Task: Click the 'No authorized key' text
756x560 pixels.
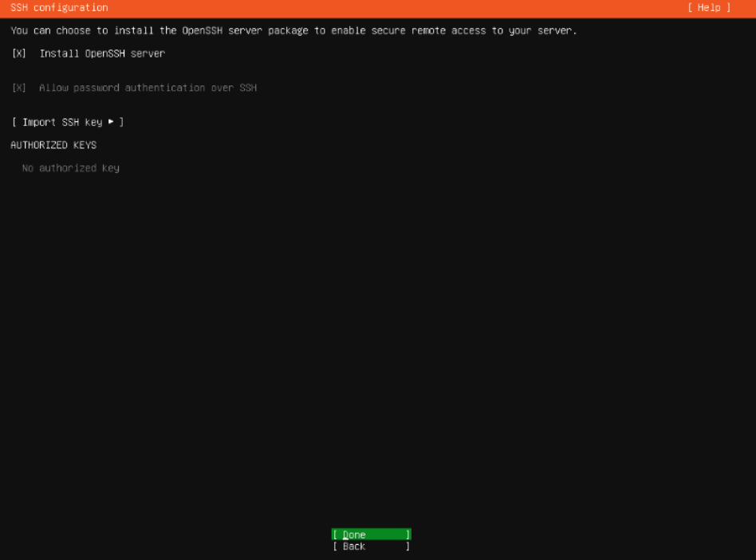Action: coord(71,168)
